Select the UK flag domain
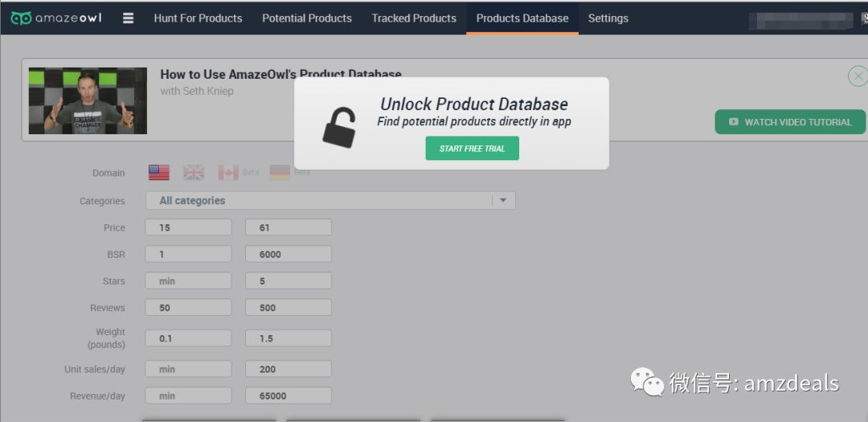The width and height of the screenshot is (868, 422). (194, 173)
